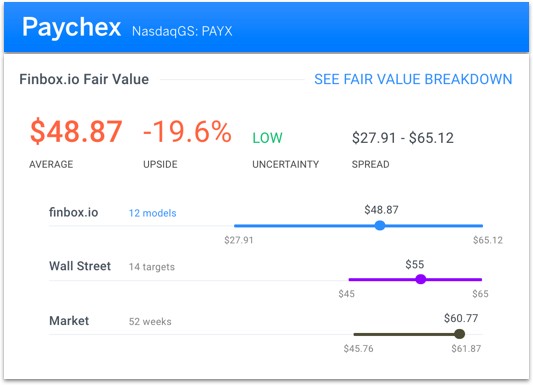Select the finbox.io row label
Image resolution: width=533 pixels, height=385 pixels.
pos(74,212)
